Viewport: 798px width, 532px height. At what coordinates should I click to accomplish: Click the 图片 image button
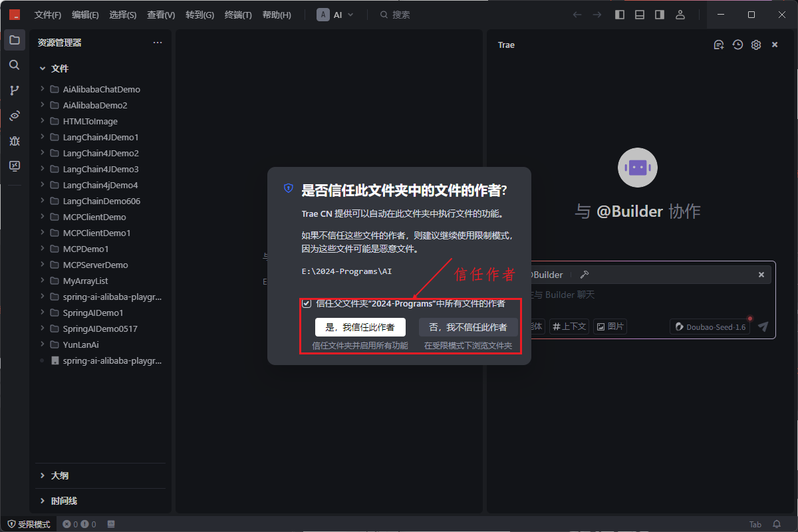[x=610, y=327]
